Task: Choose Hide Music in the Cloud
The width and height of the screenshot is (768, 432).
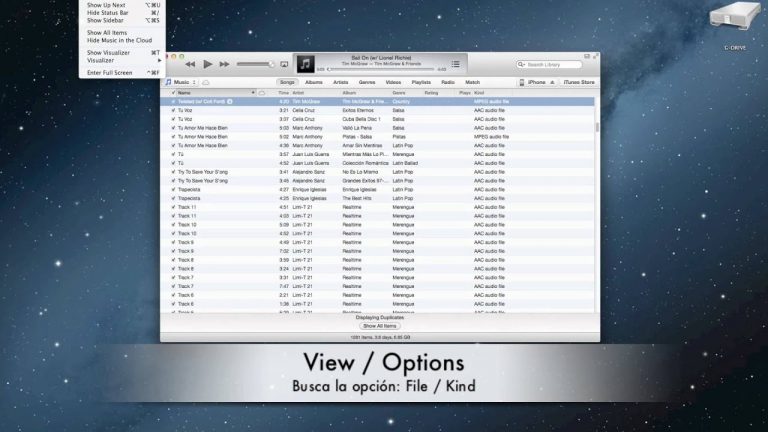Action: point(119,41)
